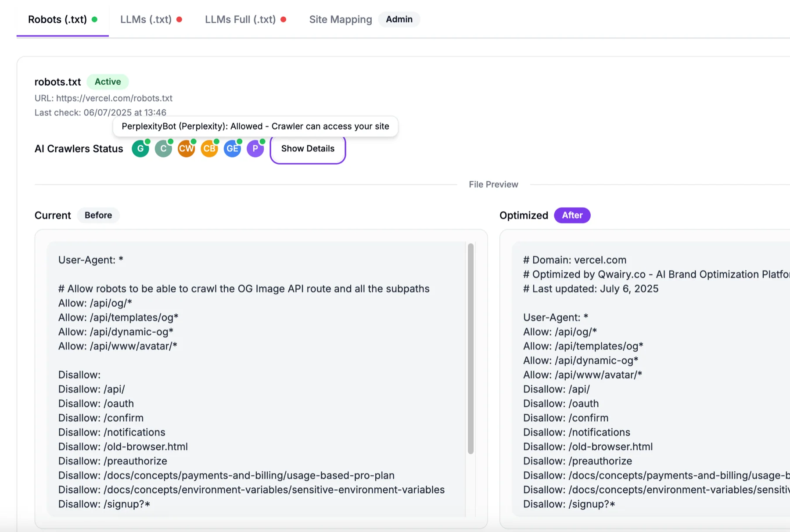Screen dimensions: 790x532
Task: Click the purple P PerplexityBot icon
Action: (x=255, y=149)
